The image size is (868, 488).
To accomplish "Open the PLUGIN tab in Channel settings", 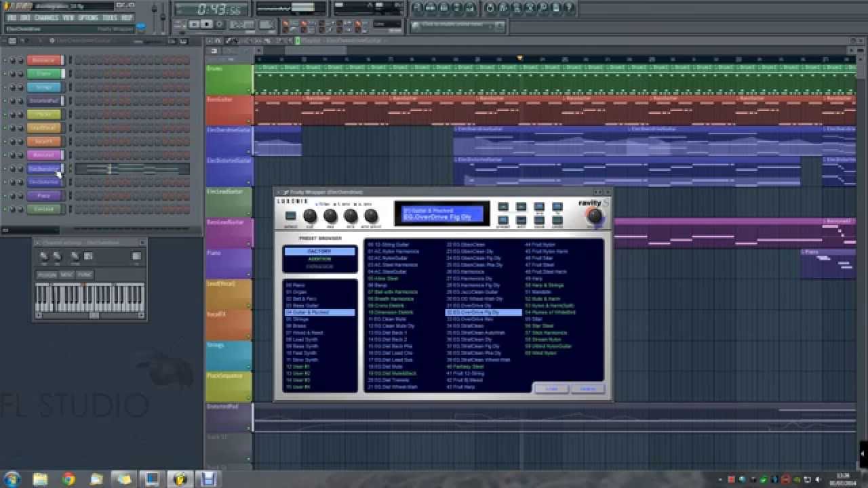I will coord(47,274).
